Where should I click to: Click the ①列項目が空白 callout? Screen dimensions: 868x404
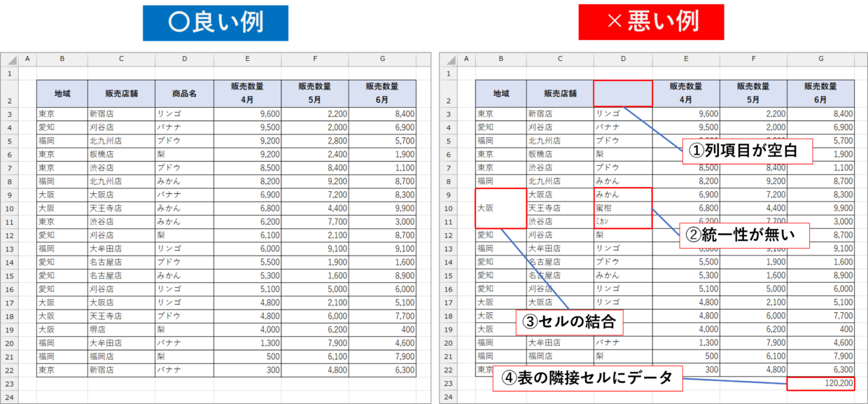click(747, 151)
